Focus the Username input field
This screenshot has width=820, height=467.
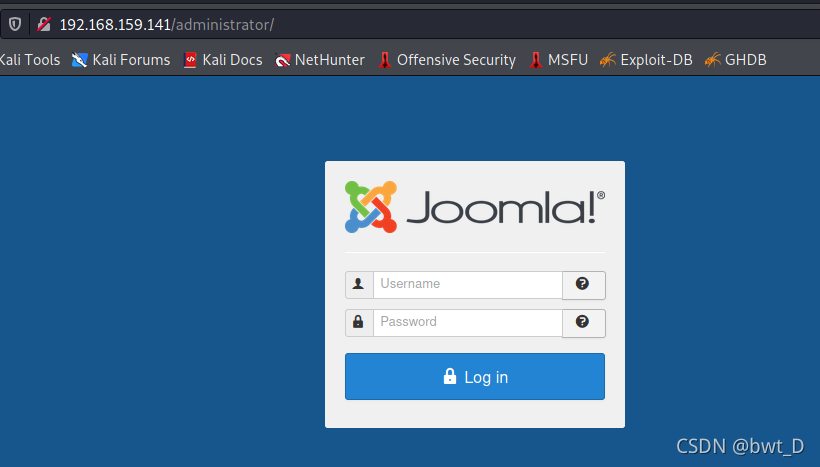pyautogui.click(x=468, y=285)
